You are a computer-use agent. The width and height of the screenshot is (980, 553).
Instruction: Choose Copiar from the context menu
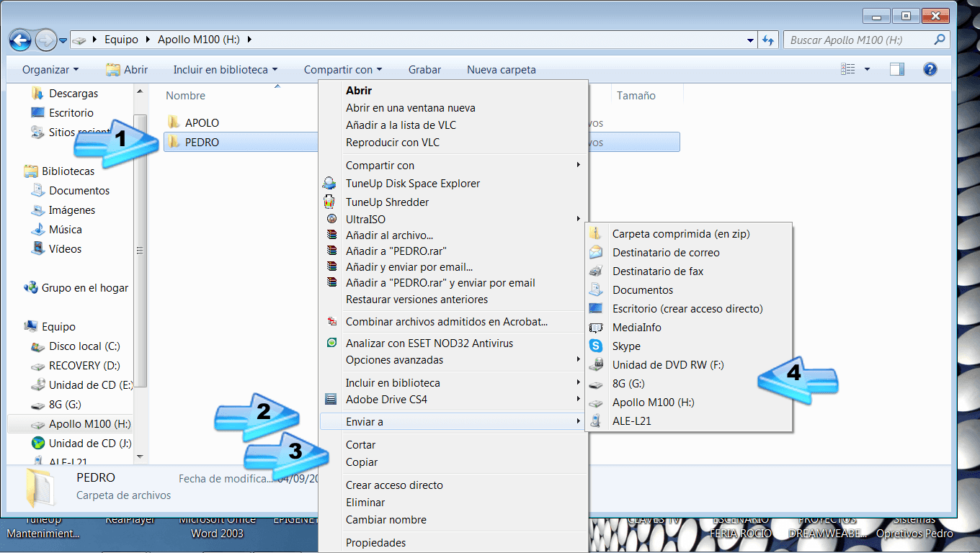(x=362, y=462)
